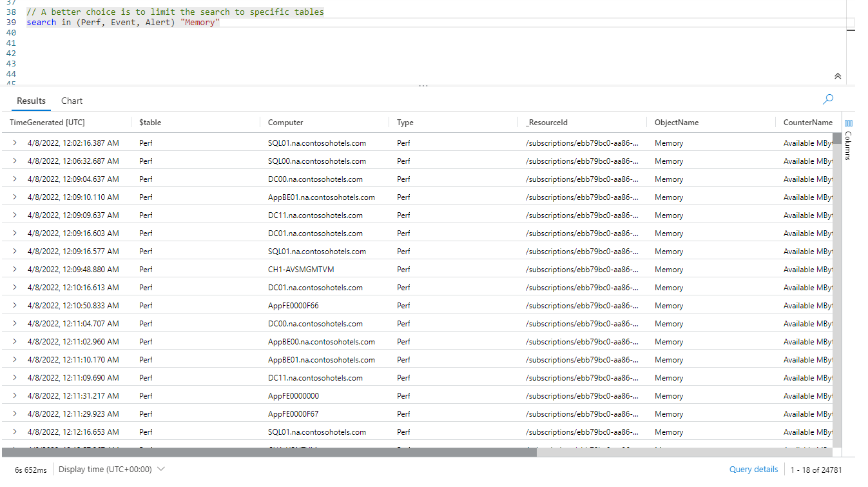This screenshot has width=868, height=487.
Task: Expand the 12:02:16.387 AM SQL01 row
Action: [x=15, y=143]
